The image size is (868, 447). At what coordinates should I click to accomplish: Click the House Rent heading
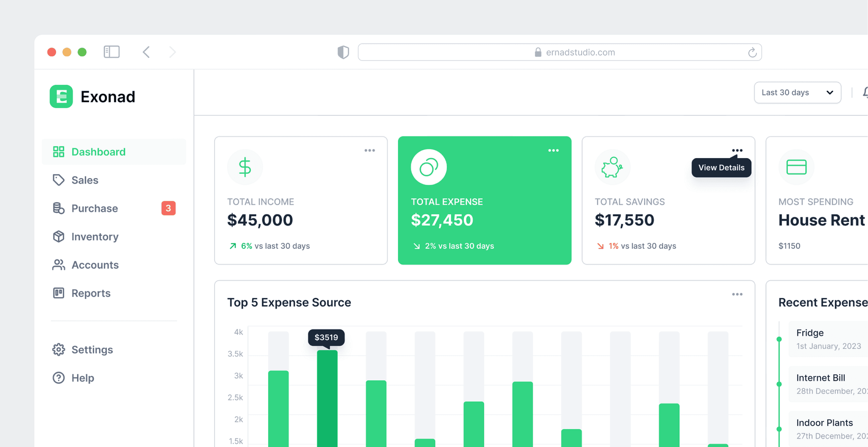click(822, 220)
